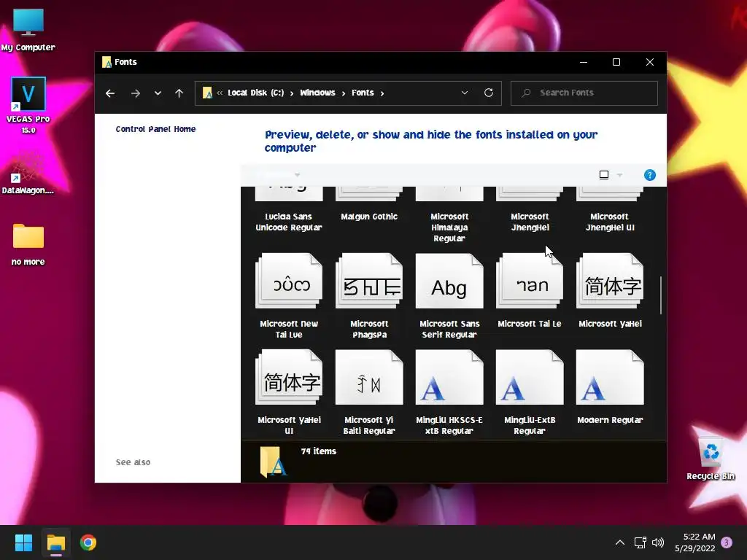Open VEGAS Pro 15.0 desktop shortcut
This screenshot has height=560, width=747.
(28, 105)
